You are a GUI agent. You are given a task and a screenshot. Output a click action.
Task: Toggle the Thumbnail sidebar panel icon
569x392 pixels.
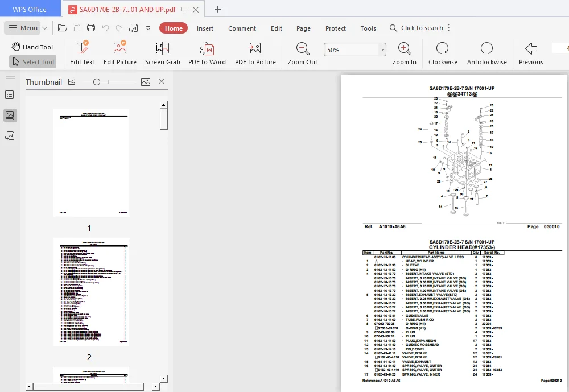coord(10,115)
